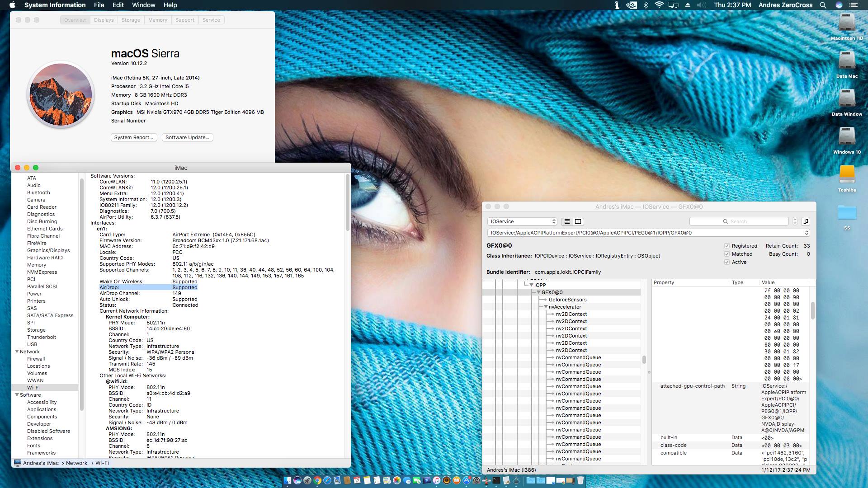
Task: Click the System Report button
Action: point(133,137)
